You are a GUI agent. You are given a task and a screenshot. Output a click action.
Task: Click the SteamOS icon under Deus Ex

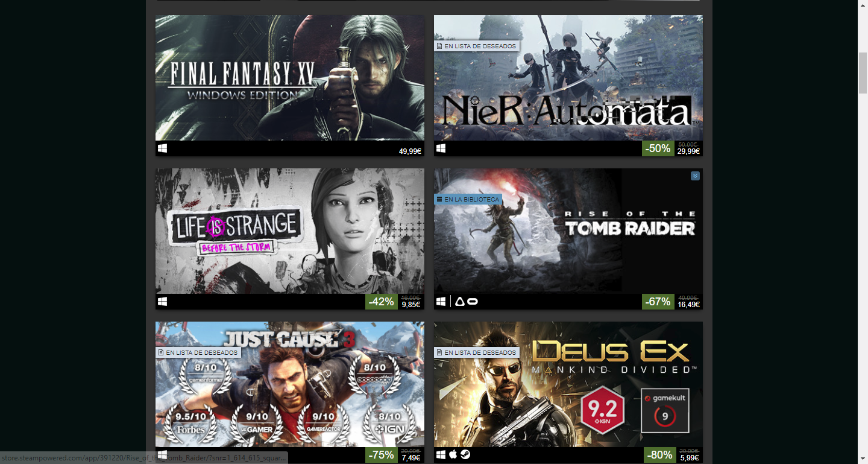[x=465, y=454]
